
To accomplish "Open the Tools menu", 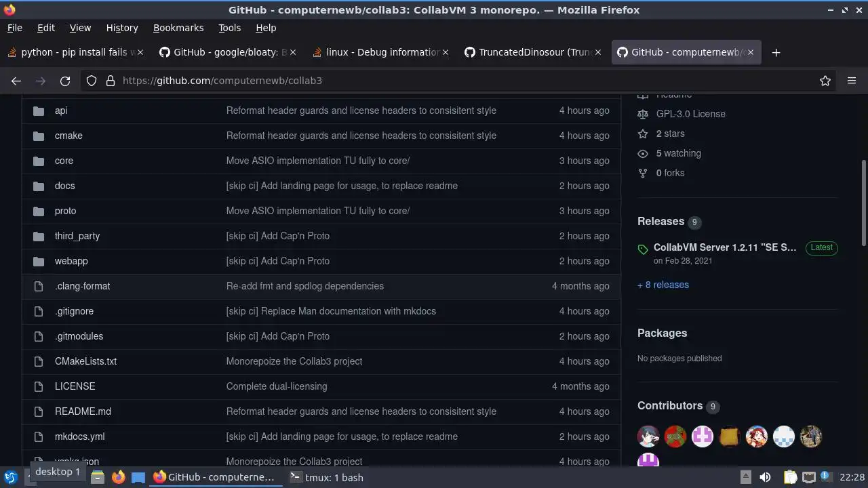I will pyautogui.click(x=229, y=28).
